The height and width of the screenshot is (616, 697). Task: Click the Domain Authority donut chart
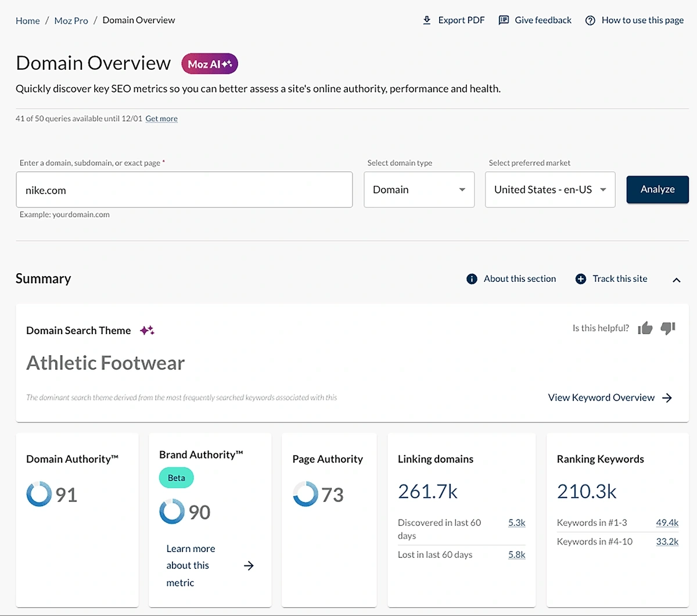(x=39, y=495)
